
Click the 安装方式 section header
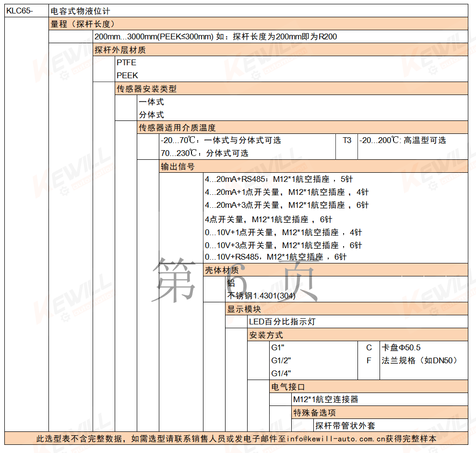[x=357, y=335]
